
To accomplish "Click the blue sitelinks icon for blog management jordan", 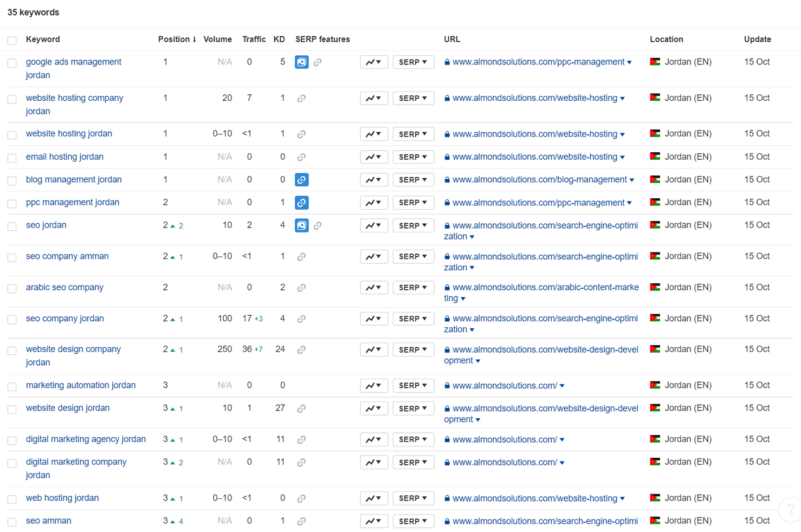I will click(302, 180).
